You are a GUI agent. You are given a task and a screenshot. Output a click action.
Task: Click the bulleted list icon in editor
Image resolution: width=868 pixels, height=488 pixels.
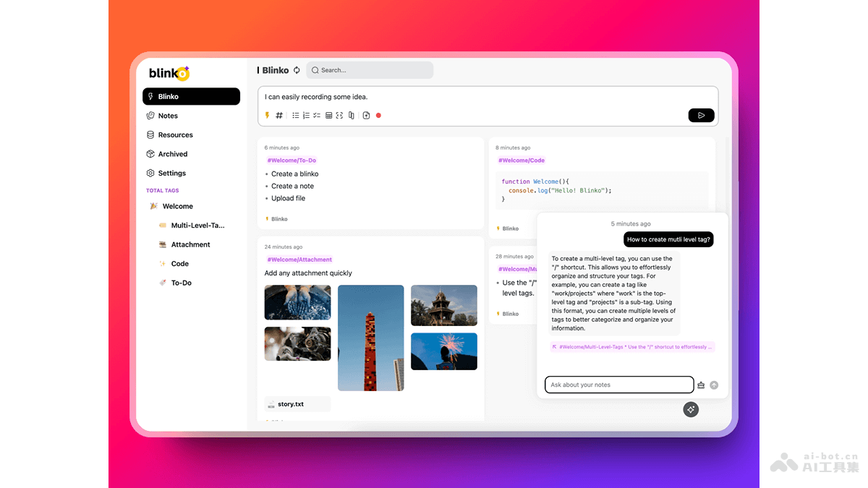coord(295,115)
